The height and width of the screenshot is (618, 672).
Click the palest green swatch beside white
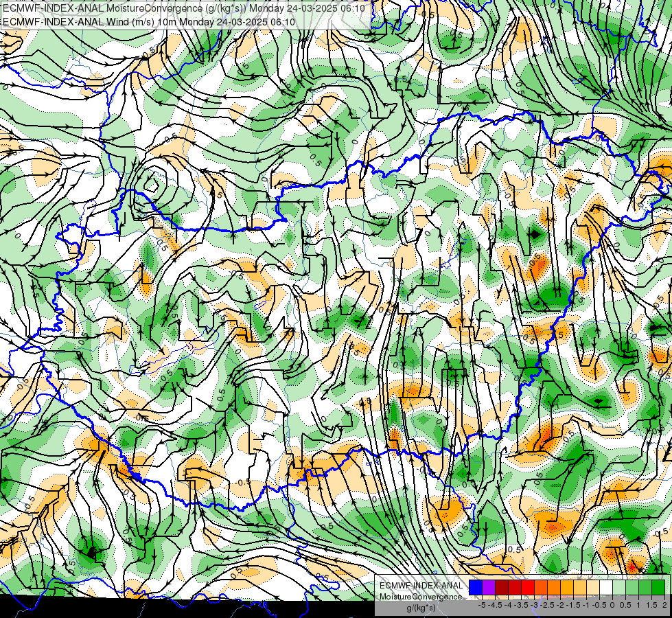619,588
